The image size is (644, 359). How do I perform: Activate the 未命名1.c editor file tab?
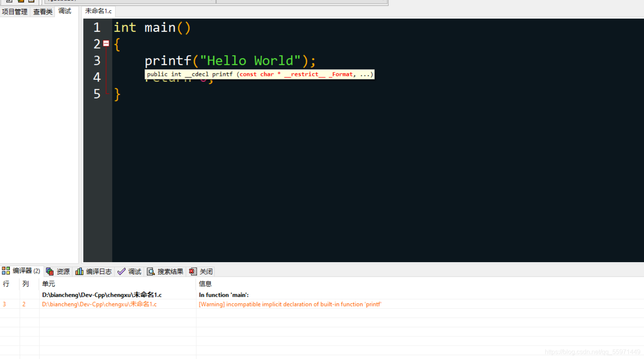point(98,11)
